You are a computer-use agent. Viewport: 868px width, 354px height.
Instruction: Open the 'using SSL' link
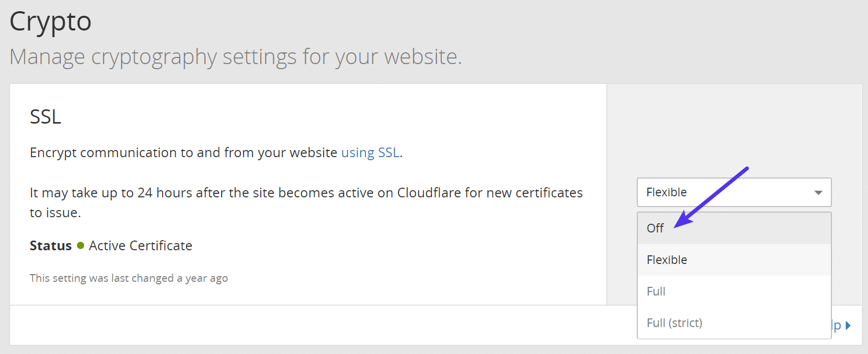[370, 153]
